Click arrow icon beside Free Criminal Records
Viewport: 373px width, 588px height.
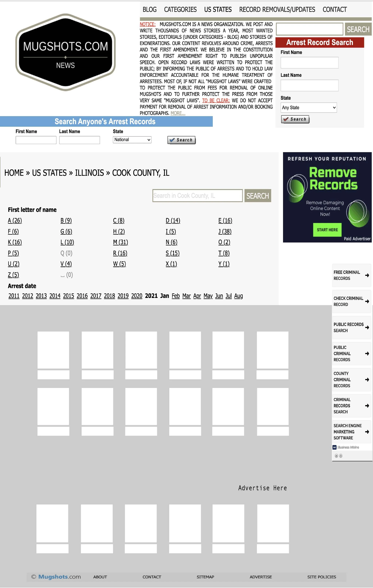(x=367, y=275)
